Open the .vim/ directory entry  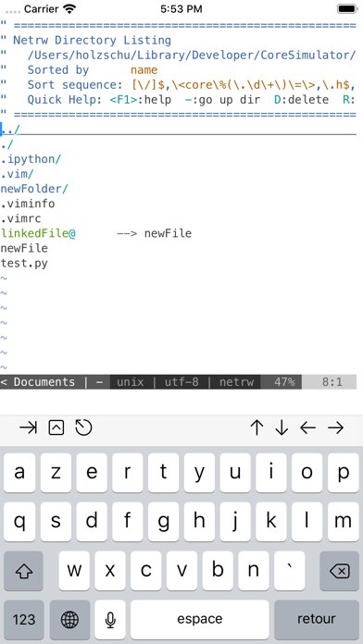18,174
